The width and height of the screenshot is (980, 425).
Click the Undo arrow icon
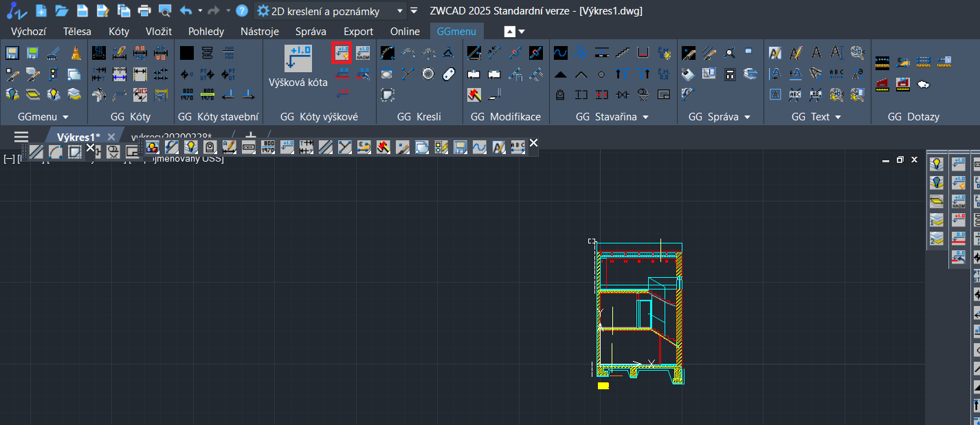[x=186, y=11]
